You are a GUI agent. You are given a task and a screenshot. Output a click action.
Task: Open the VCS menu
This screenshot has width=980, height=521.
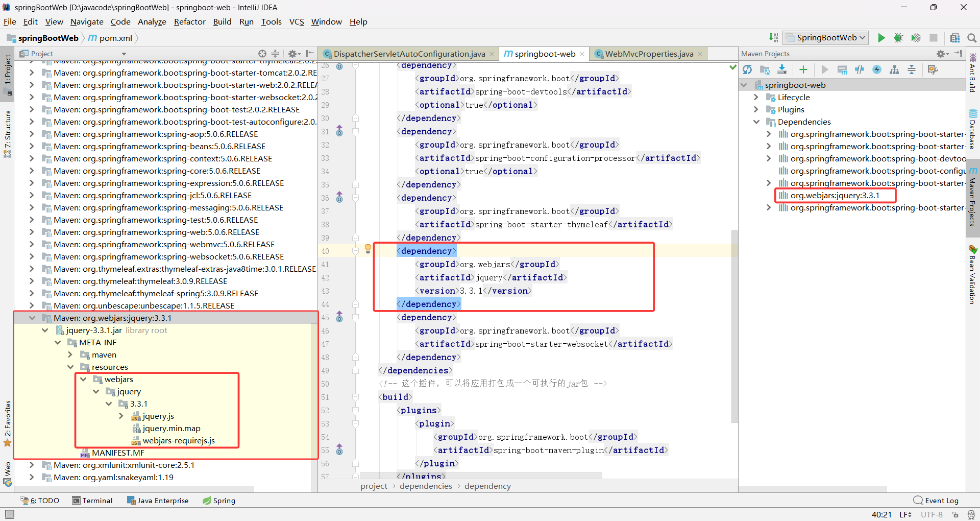click(x=297, y=21)
